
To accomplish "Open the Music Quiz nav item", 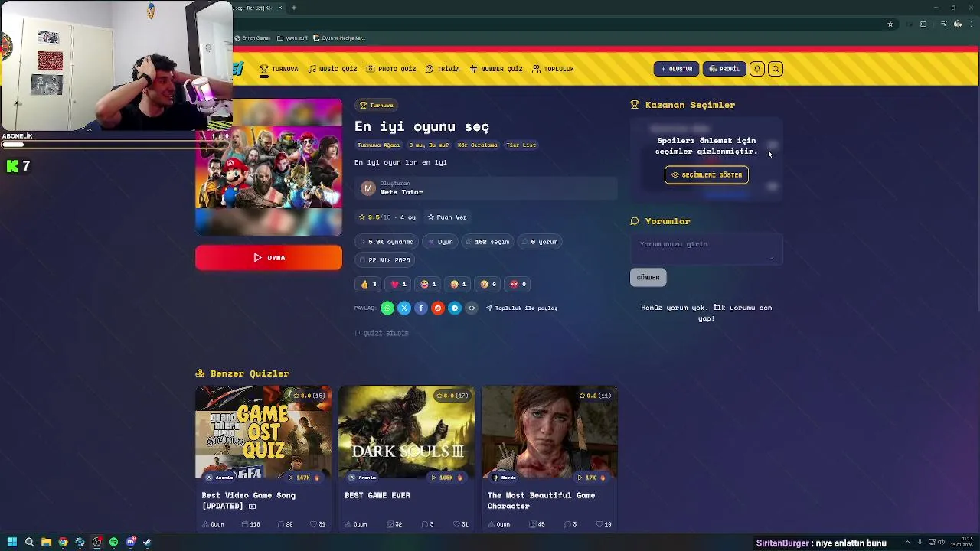I will [x=332, y=69].
